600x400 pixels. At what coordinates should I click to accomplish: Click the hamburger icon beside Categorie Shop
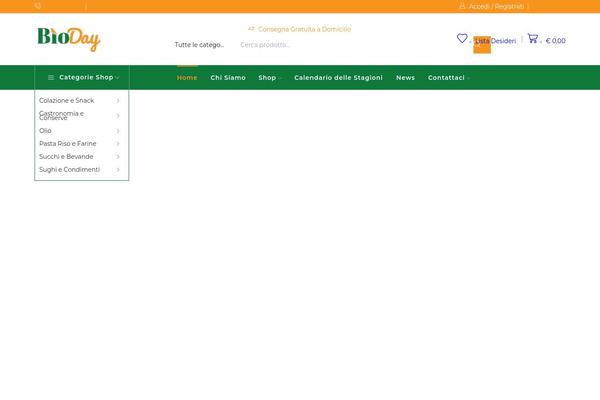[51, 77]
